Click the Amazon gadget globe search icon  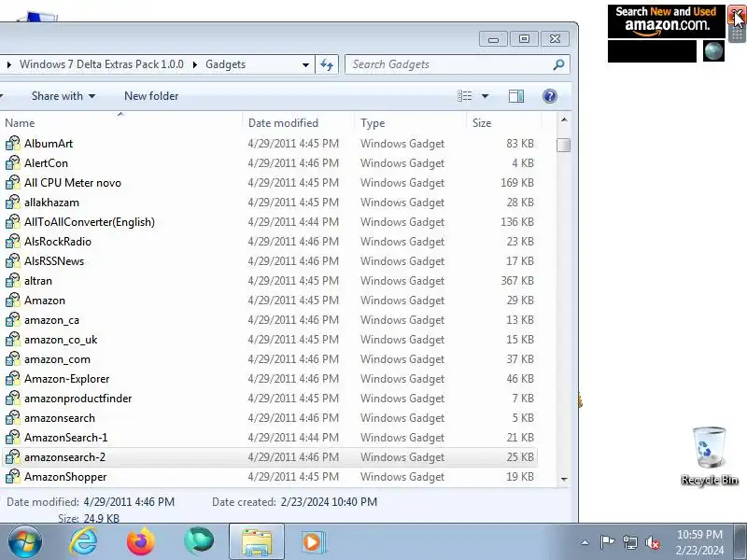pyautogui.click(x=713, y=51)
